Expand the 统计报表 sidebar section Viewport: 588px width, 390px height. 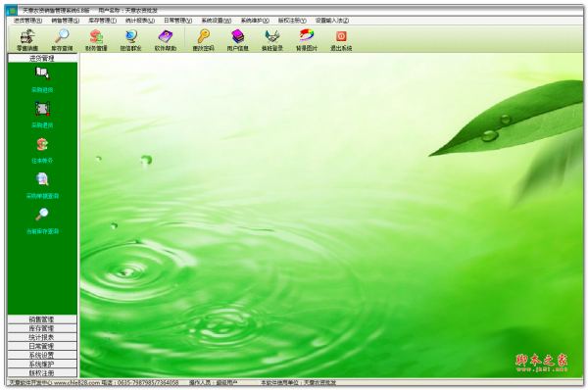tap(42, 337)
